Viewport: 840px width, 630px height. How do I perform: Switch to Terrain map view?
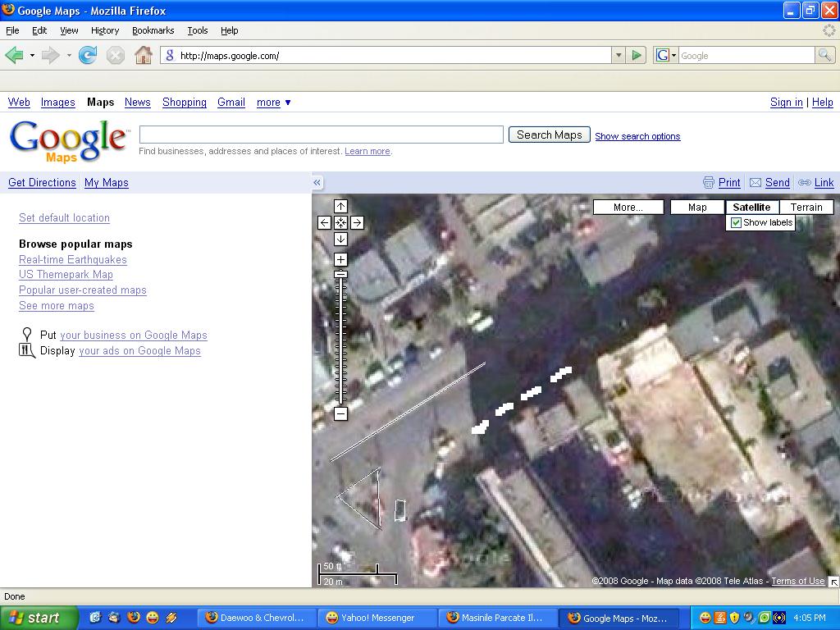click(806, 208)
